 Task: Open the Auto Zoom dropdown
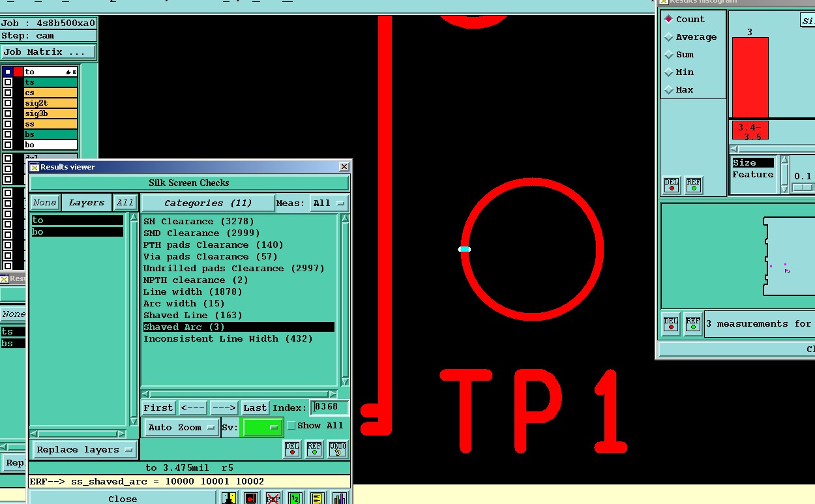181,428
